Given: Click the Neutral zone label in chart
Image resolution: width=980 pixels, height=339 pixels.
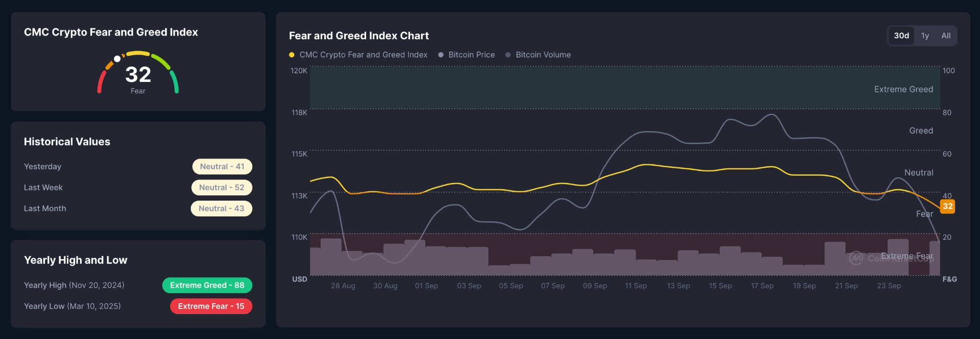Looking at the screenshot, I should coord(919,173).
